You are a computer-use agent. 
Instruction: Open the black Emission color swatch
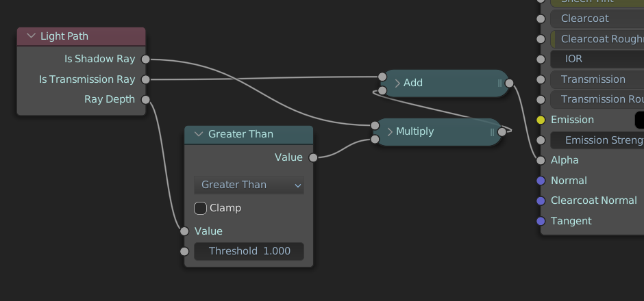639,120
